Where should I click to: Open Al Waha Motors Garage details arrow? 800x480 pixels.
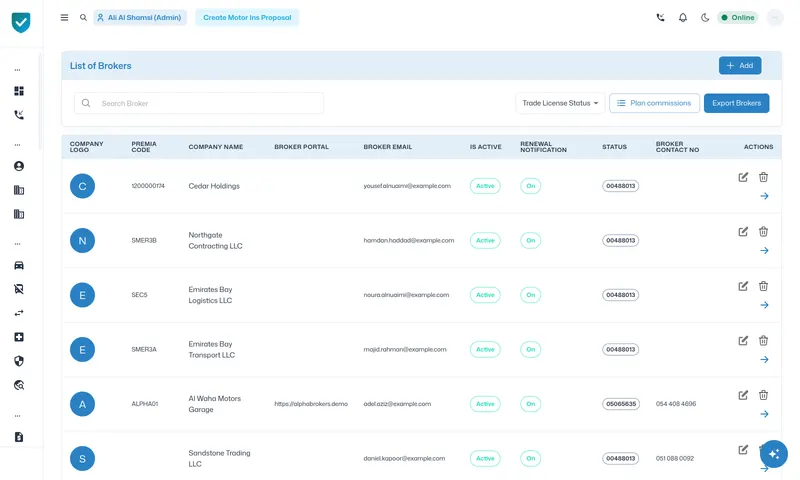tap(764, 414)
